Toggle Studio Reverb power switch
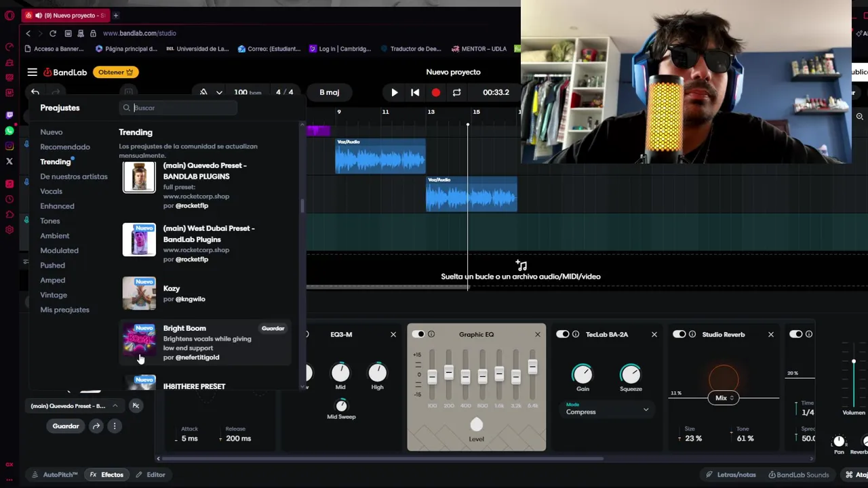 [x=679, y=334]
